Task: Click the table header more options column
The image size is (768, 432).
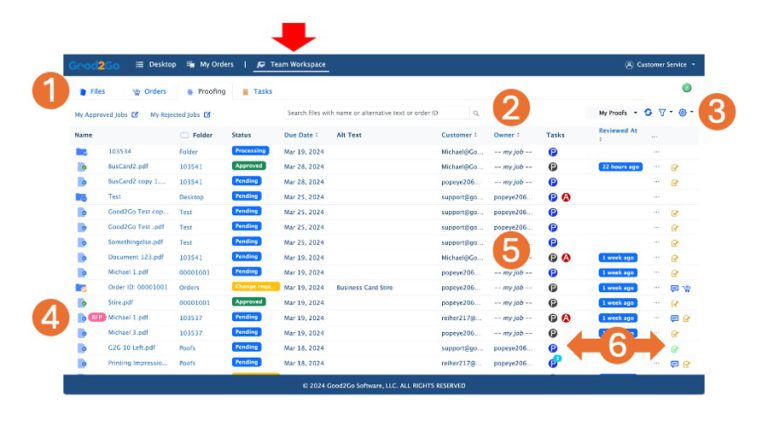Action: (654, 137)
